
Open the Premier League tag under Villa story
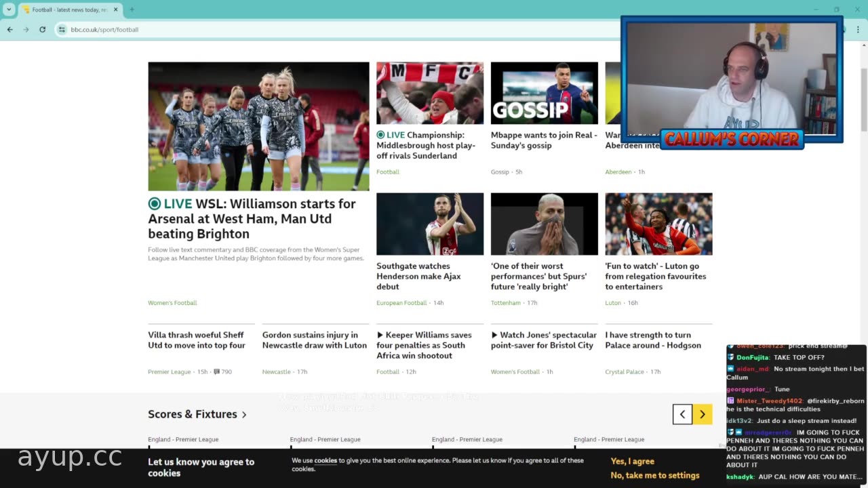(x=169, y=371)
